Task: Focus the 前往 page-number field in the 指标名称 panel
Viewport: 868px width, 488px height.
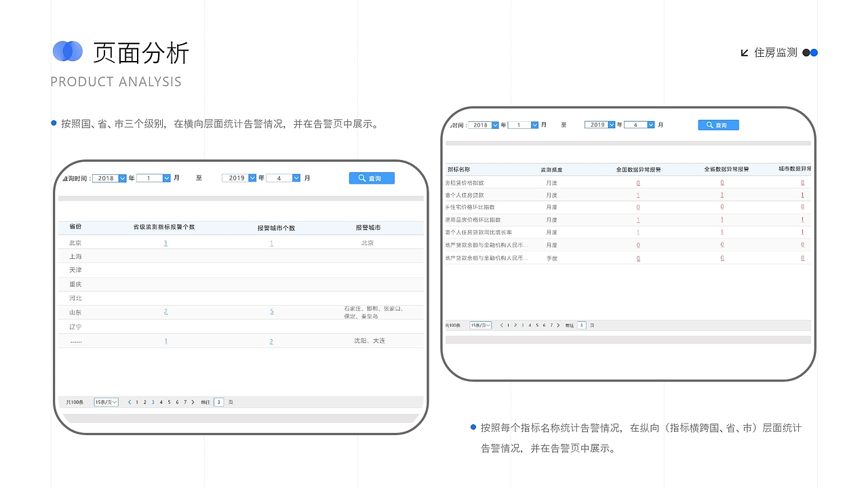Action: click(582, 325)
